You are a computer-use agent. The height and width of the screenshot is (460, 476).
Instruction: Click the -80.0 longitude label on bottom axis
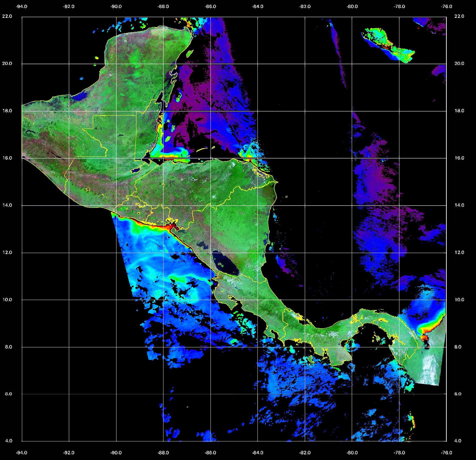point(352,452)
